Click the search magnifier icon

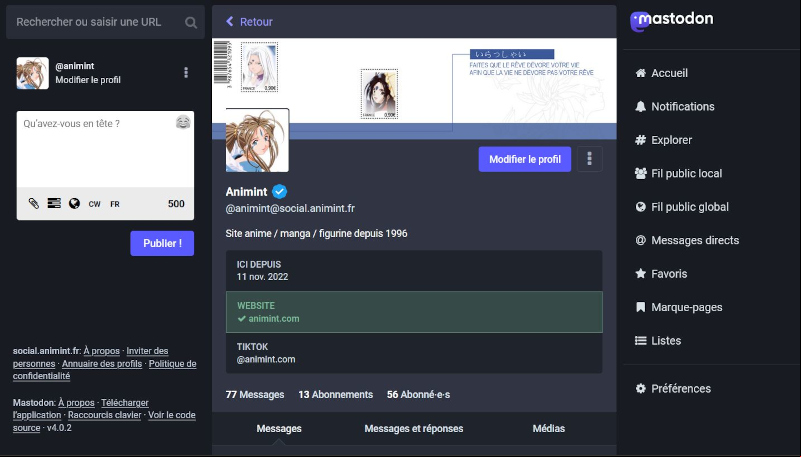(x=191, y=22)
